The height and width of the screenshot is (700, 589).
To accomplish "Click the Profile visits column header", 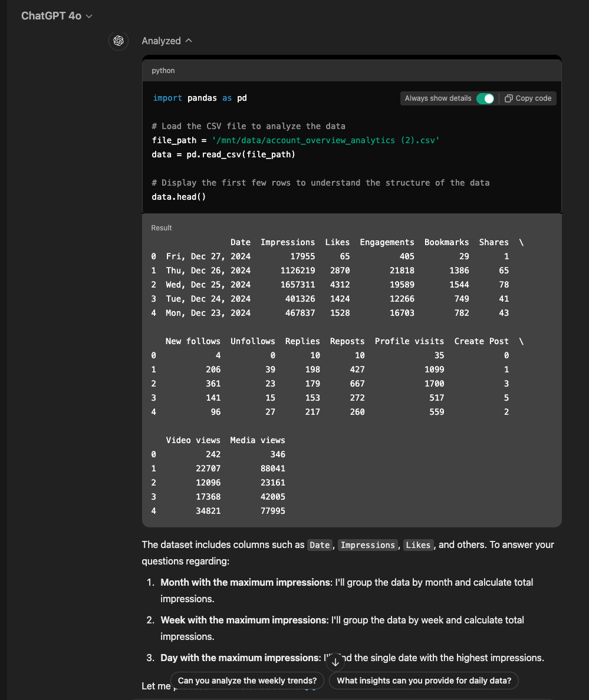I will [410, 342].
